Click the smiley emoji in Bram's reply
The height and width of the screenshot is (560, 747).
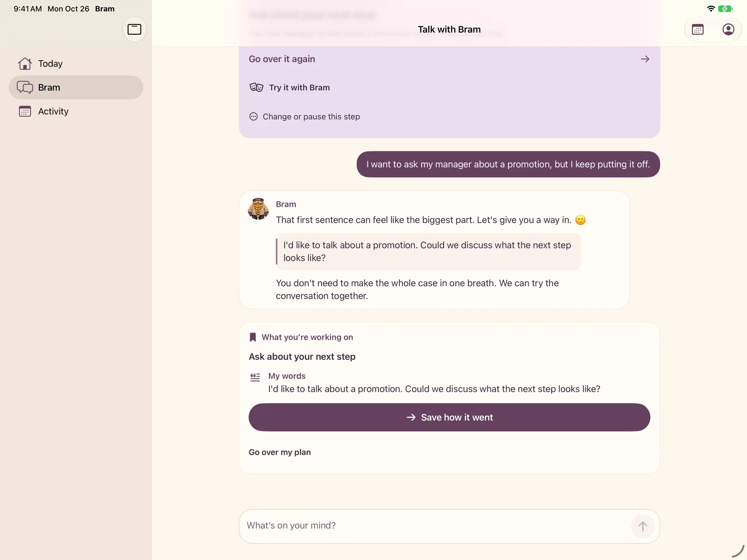(580, 220)
